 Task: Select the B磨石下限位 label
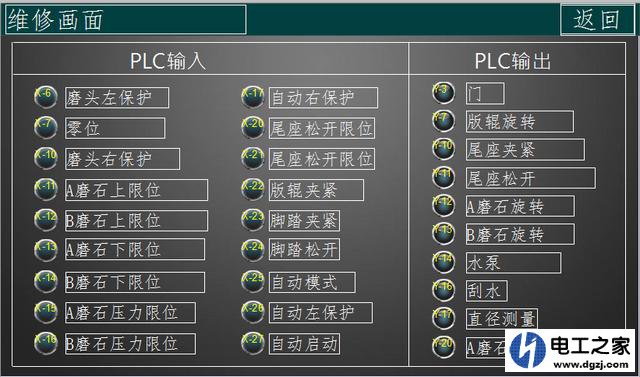pos(135,282)
